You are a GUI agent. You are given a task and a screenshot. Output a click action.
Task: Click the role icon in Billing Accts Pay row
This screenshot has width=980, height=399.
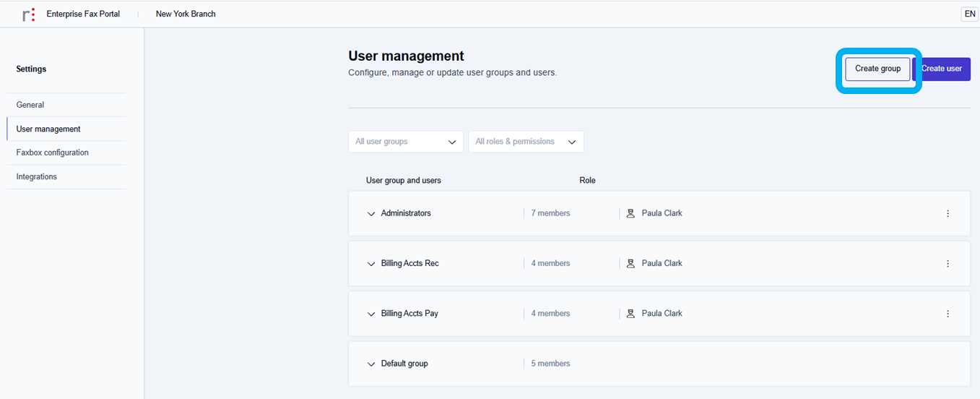pos(630,314)
